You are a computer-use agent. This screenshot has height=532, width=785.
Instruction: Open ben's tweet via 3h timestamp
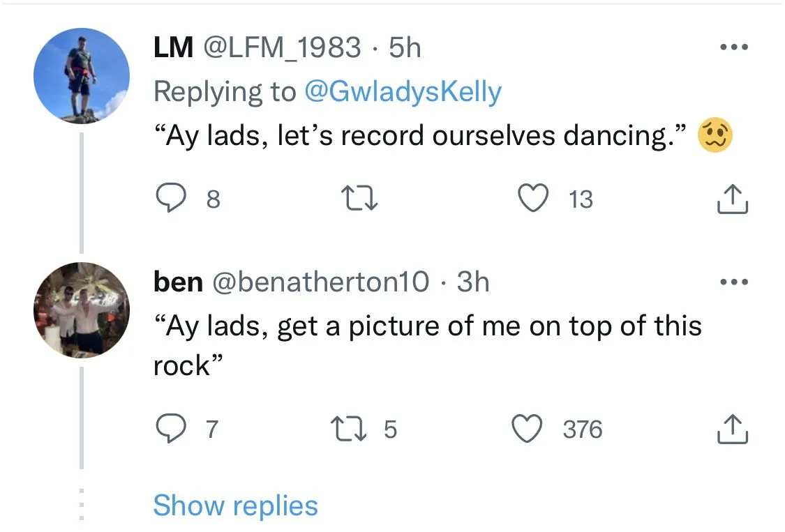coord(473,282)
